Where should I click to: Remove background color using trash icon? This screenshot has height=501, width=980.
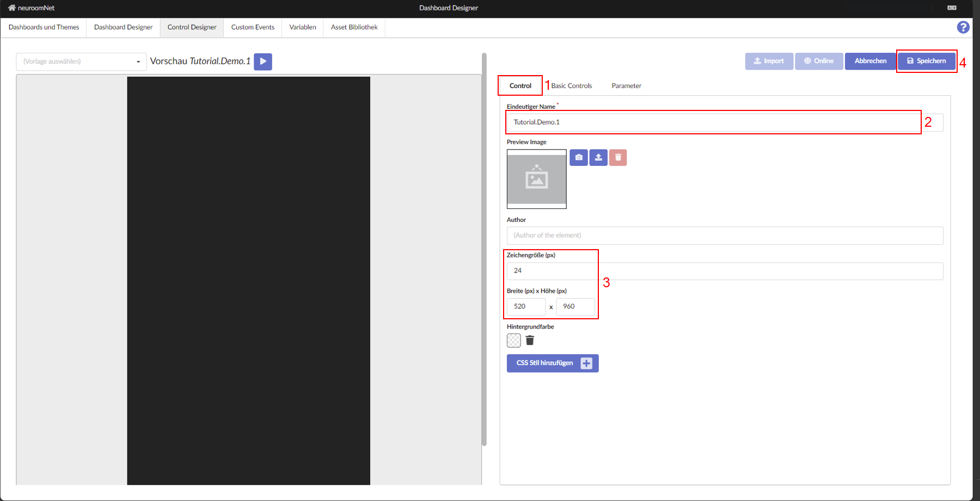(530, 341)
